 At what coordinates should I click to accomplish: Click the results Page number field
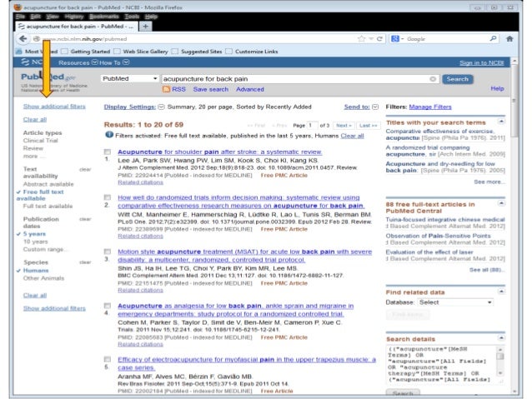[312, 126]
